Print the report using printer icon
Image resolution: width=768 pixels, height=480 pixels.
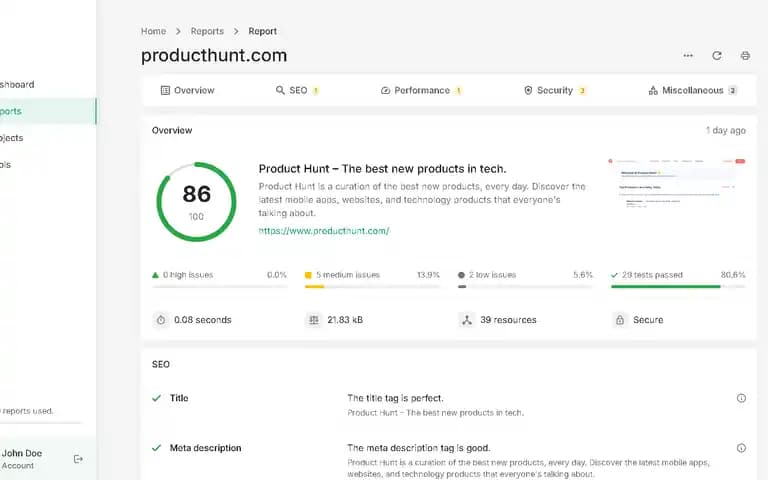[x=745, y=55]
